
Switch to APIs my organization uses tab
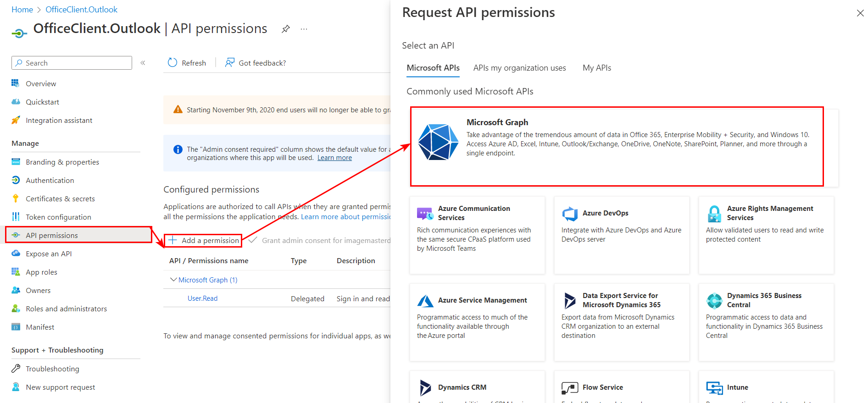[x=519, y=68]
